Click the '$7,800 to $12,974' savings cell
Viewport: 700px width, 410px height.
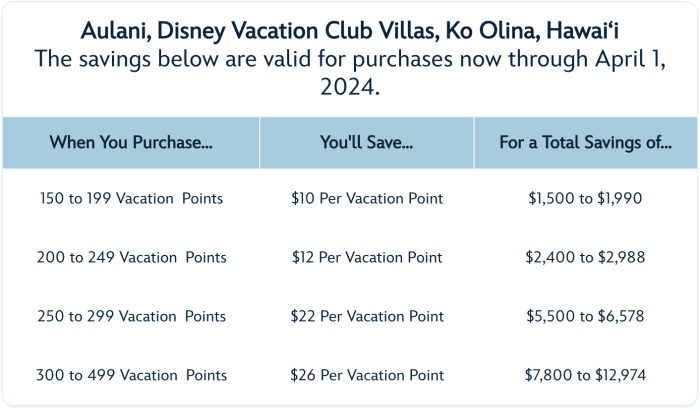coord(585,375)
